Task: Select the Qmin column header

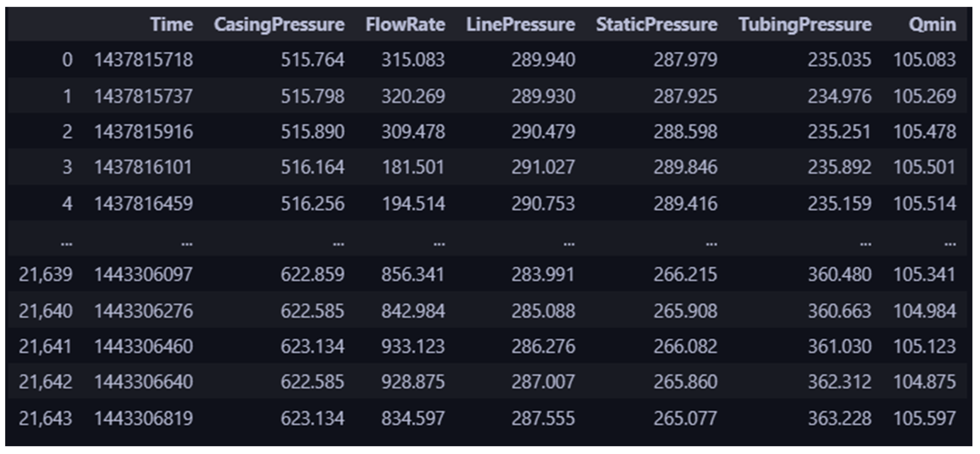Action: [932, 25]
